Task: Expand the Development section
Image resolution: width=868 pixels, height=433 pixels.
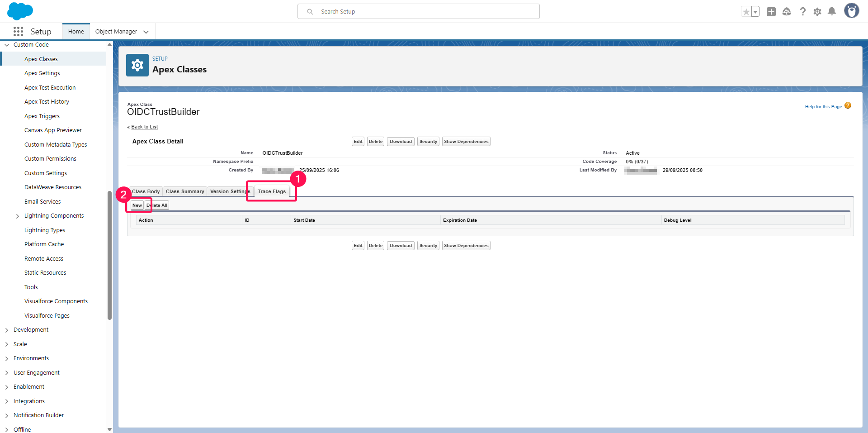Action: 7,330
